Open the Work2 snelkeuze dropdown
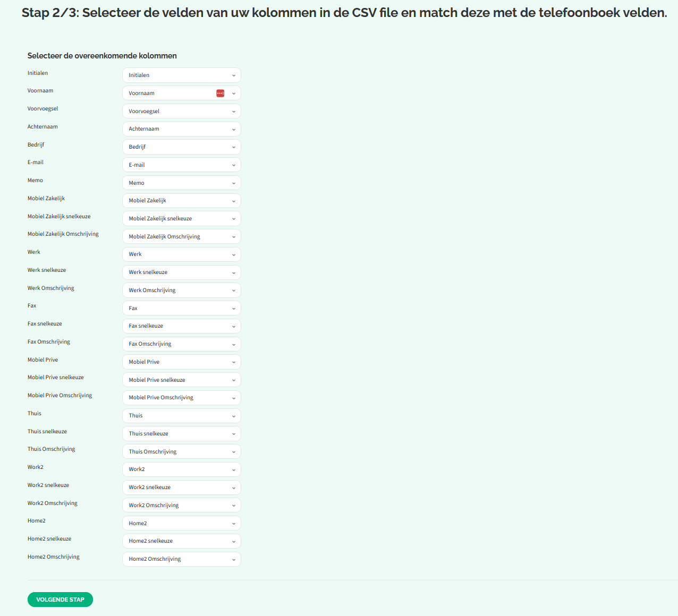This screenshot has height=616, width=678. tap(181, 487)
